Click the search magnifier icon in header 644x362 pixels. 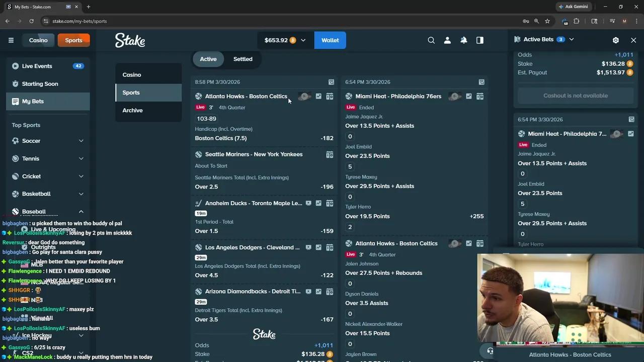[431, 40]
